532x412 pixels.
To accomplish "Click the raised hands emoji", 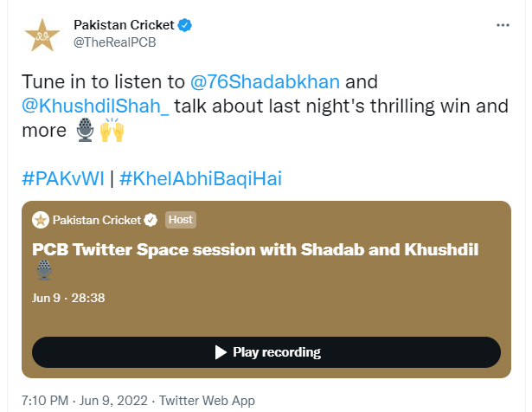I will 112,132.
